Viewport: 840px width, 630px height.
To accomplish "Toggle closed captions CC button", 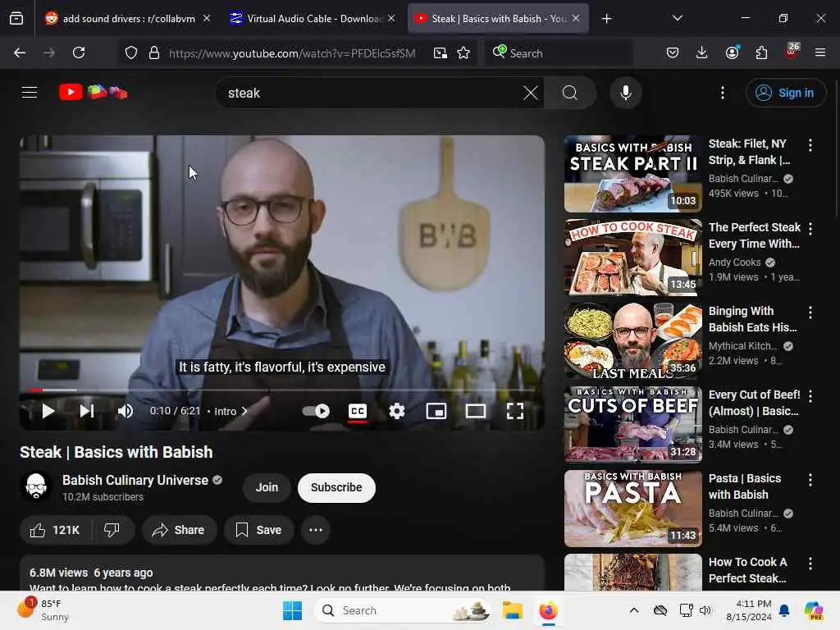I will point(358,411).
